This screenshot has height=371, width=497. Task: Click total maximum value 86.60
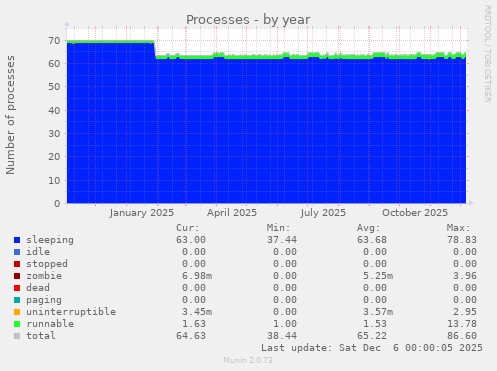pyautogui.click(x=462, y=336)
